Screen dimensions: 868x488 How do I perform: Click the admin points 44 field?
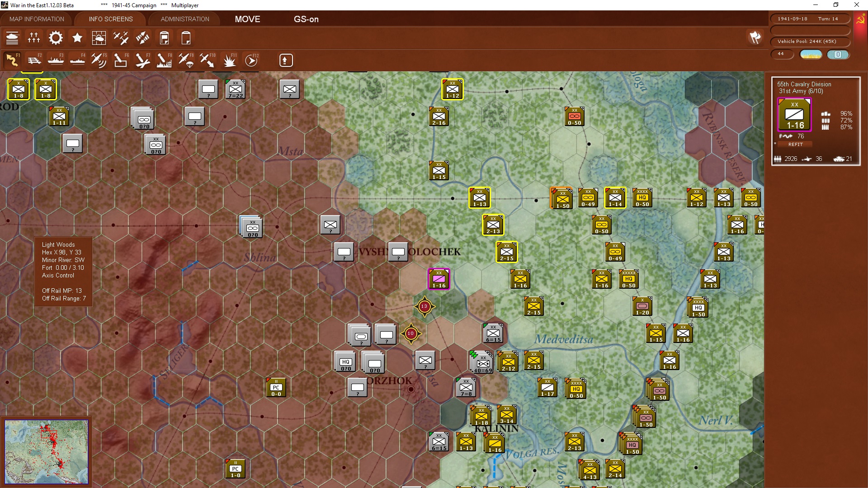coord(783,54)
